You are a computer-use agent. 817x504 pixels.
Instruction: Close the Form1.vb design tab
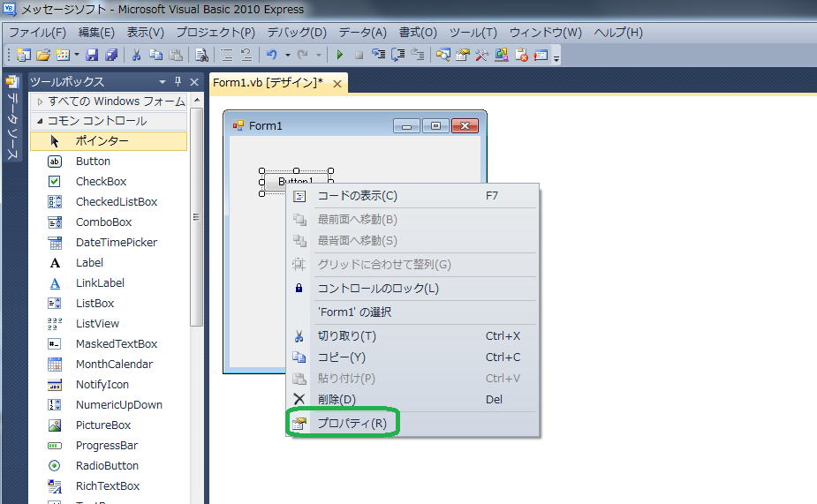(337, 83)
